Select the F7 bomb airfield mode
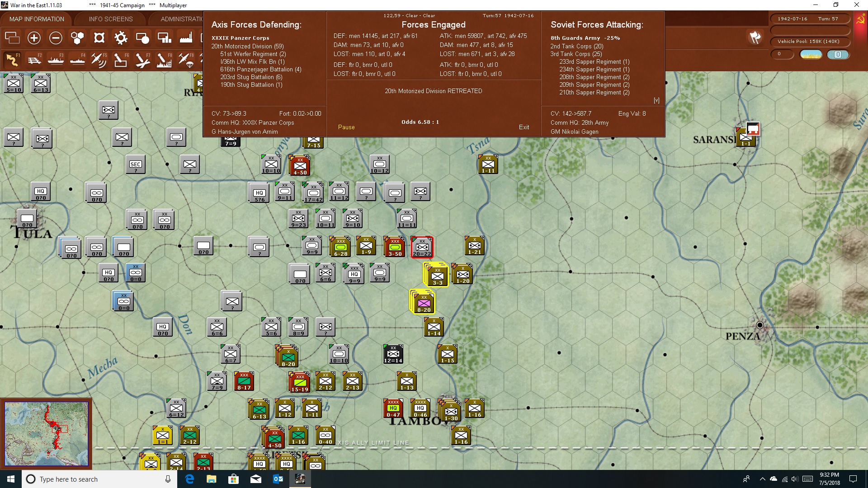Screen dimensions: 868x488 pos(142,60)
